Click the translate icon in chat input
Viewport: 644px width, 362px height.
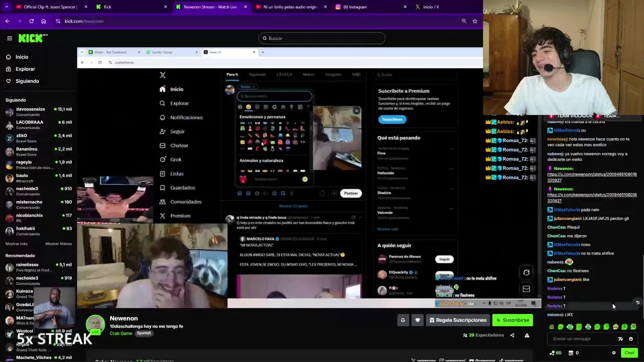click(x=620, y=339)
